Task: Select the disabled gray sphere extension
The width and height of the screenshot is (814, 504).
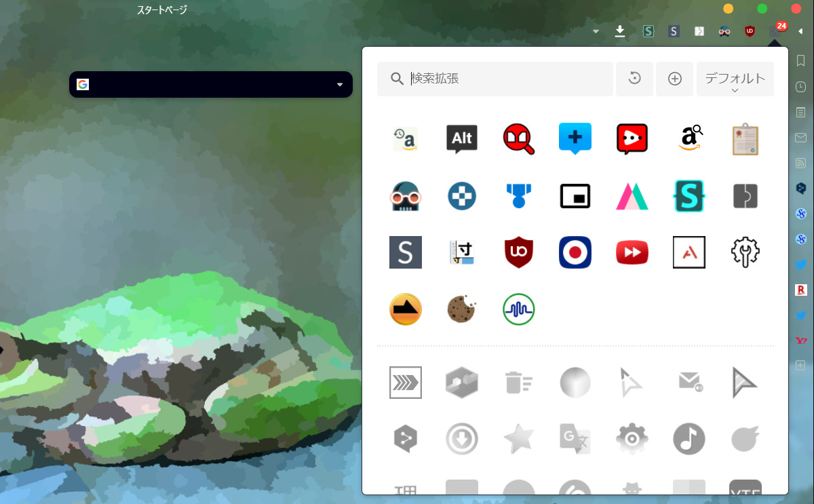Action: tap(575, 383)
